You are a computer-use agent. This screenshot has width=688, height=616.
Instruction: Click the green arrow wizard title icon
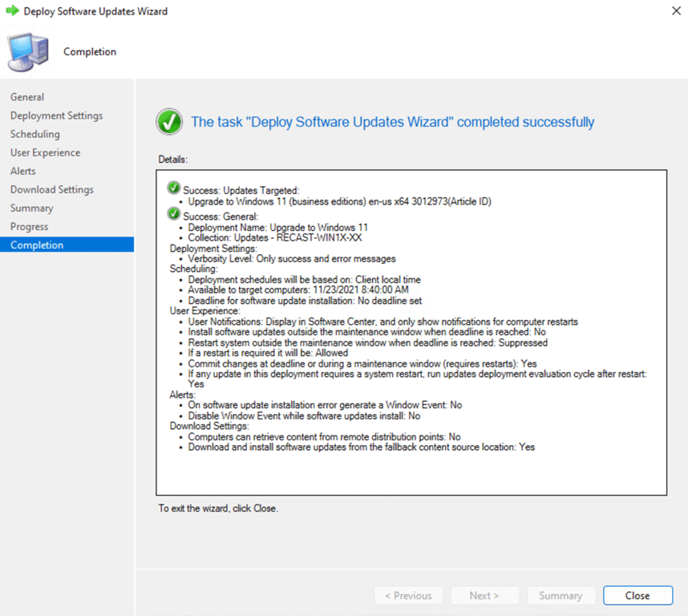[x=12, y=12]
